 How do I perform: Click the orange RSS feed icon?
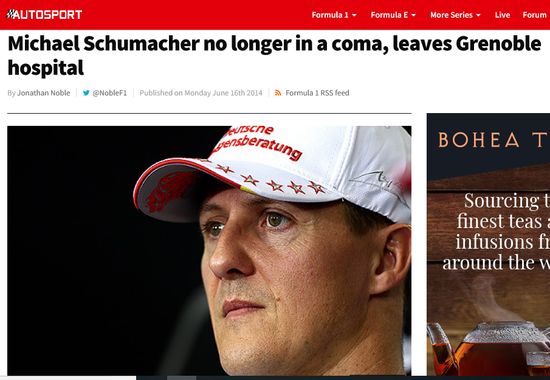click(x=278, y=93)
